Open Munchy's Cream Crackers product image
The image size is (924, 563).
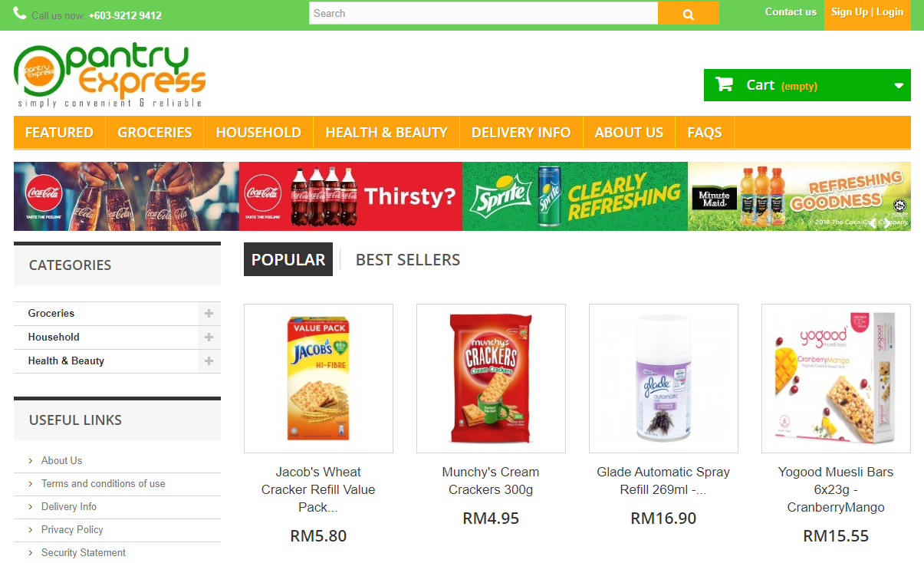(x=491, y=378)
